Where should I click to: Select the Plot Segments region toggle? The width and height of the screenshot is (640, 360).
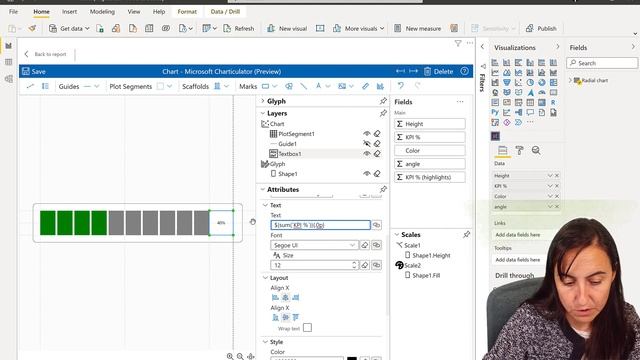click(x=160, y=86)
